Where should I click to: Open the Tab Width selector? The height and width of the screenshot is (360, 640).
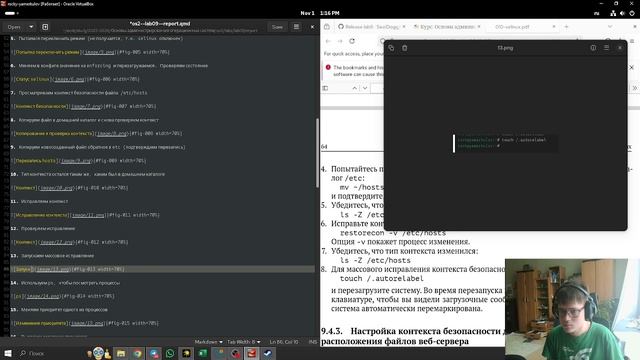[x=244, y=342]
